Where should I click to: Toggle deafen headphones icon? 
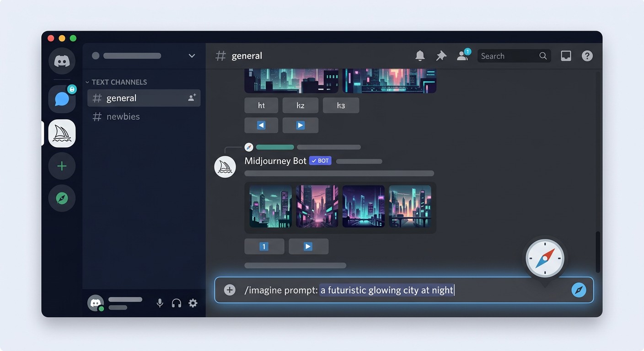(x=177, y=303)
